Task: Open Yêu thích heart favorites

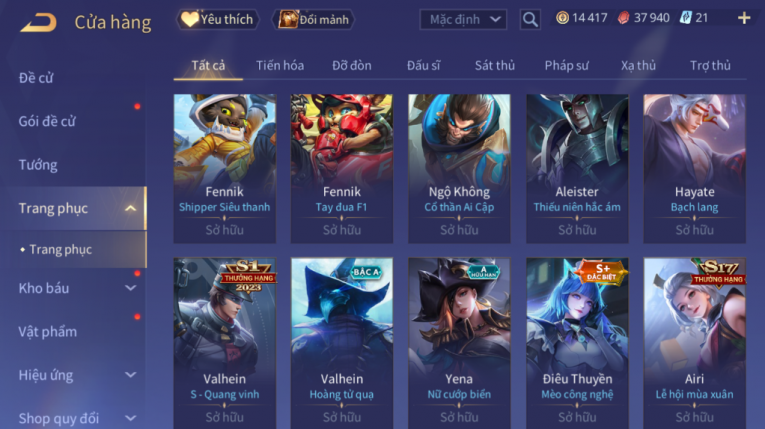Action: [217, 20]
